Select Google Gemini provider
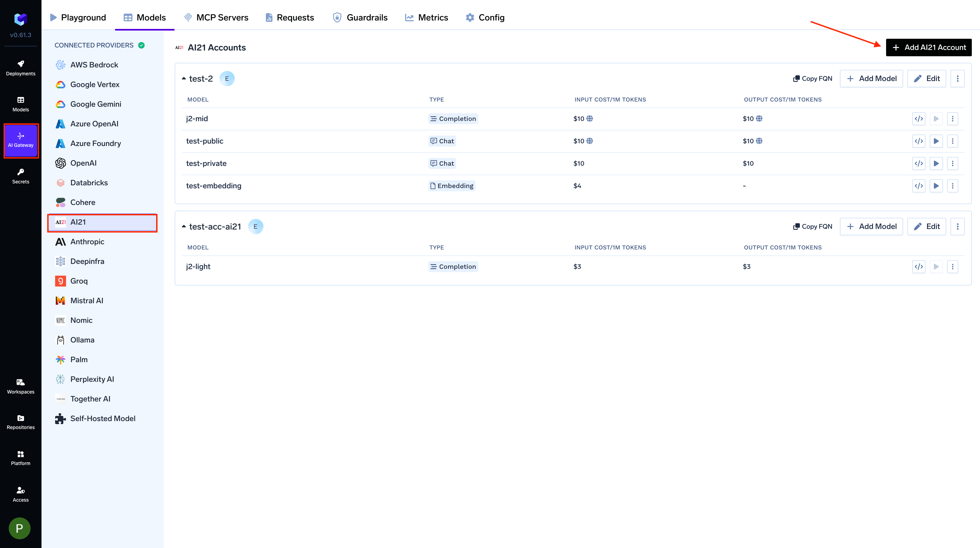Viewport: 980px width, 548px height. pyautogui.click(x=103, y=104)
